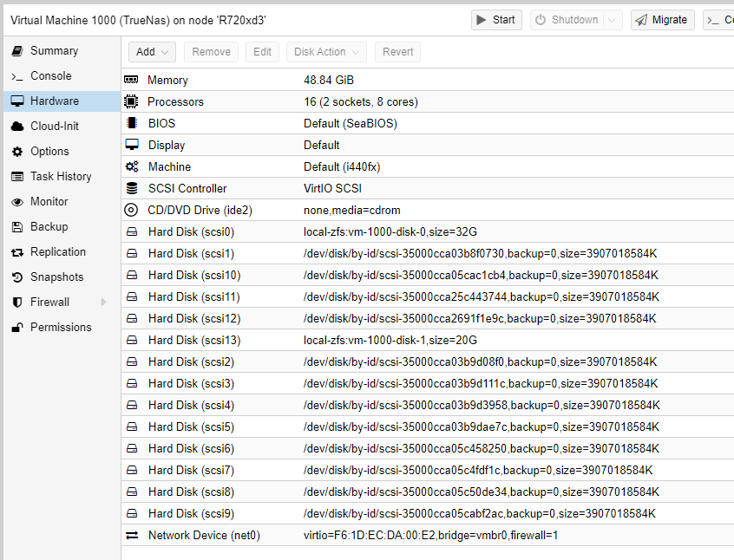The height and width of the screenshot is (560, 734).
Task: Click the Cloud-Init cloud icon
Action: pos(17,127)
